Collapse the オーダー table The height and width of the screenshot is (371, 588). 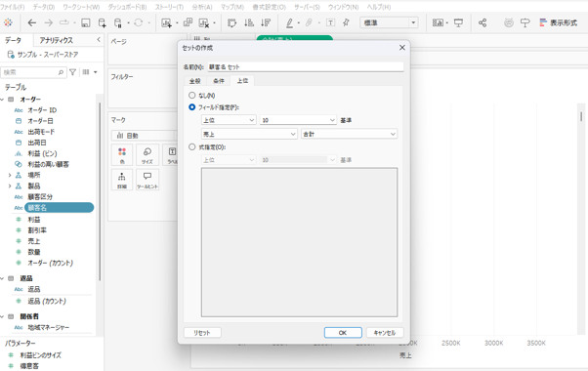click(x=3, y=100)
